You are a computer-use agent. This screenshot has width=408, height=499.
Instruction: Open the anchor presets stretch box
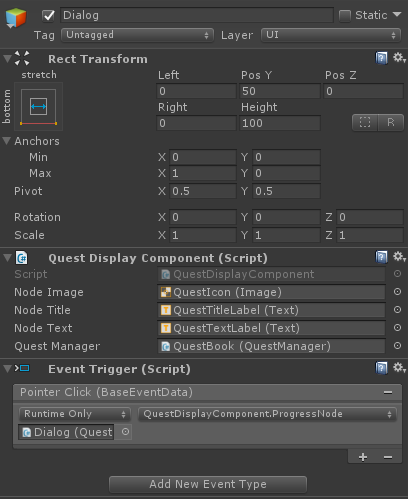tap(38, 107)
